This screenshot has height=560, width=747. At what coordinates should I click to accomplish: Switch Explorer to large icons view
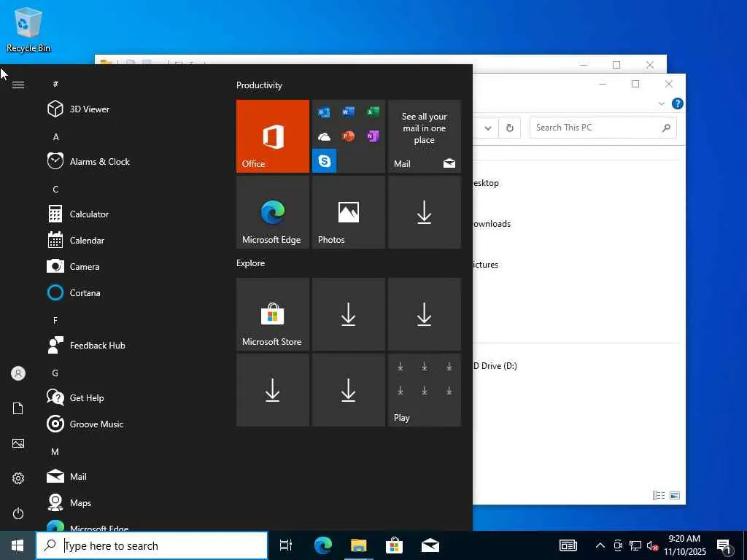pyautogui.click(x=675, y=496)
